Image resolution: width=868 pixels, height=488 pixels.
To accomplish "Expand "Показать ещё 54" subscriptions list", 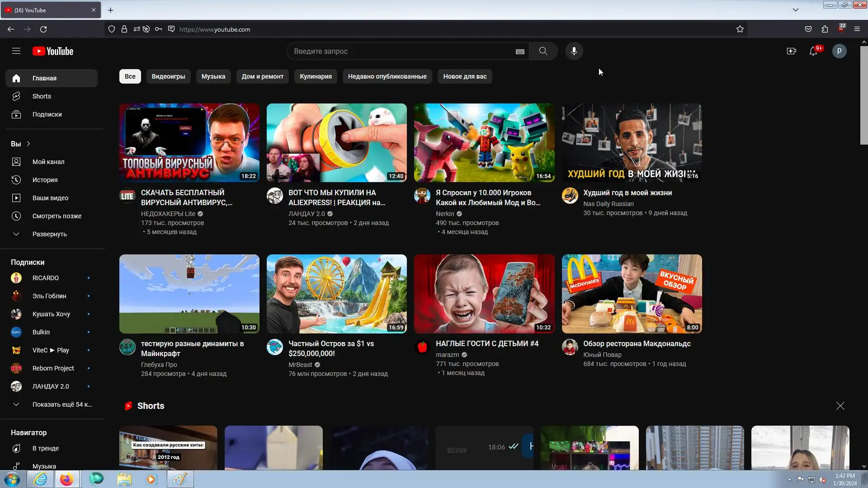I will (62, 404).
